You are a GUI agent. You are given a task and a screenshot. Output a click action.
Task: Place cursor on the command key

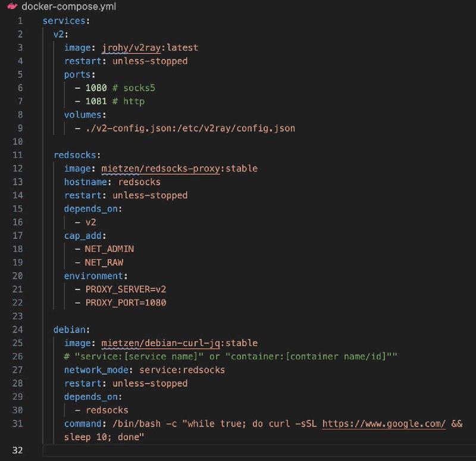[x=84, y=423]
